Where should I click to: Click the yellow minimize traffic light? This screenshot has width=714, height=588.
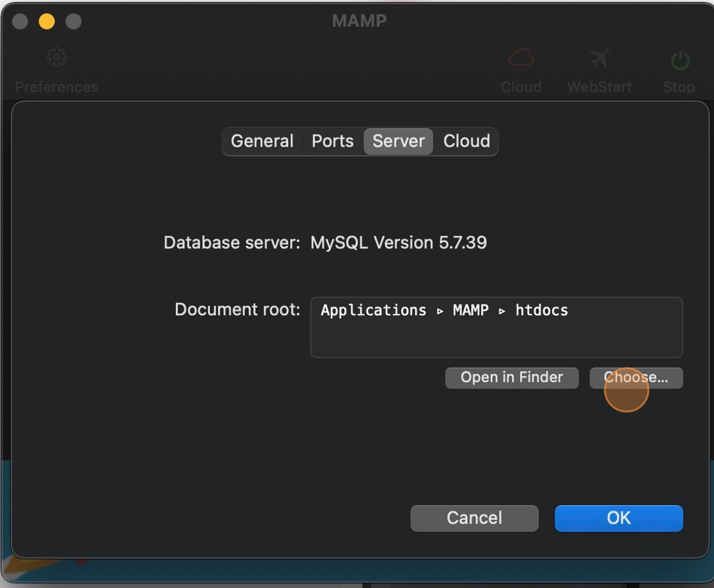pos(45,20)
